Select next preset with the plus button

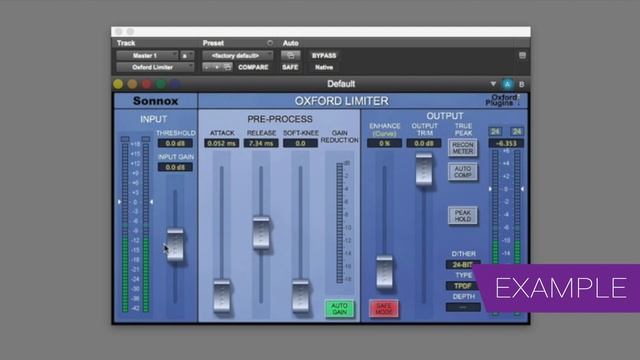click(x=217, y=67)
